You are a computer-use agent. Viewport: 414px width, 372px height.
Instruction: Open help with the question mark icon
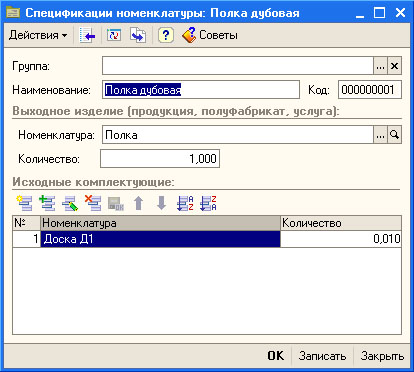pyautogui.click(x=166, y=35)
